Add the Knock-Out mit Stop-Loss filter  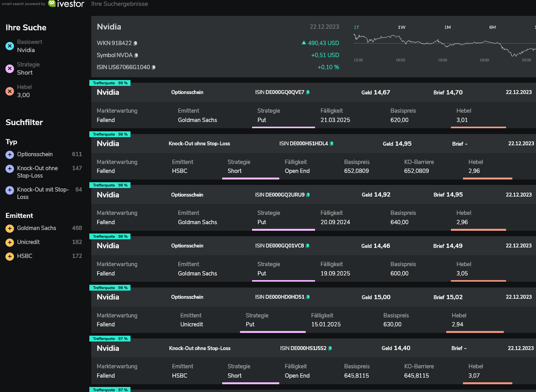(10, 190)
